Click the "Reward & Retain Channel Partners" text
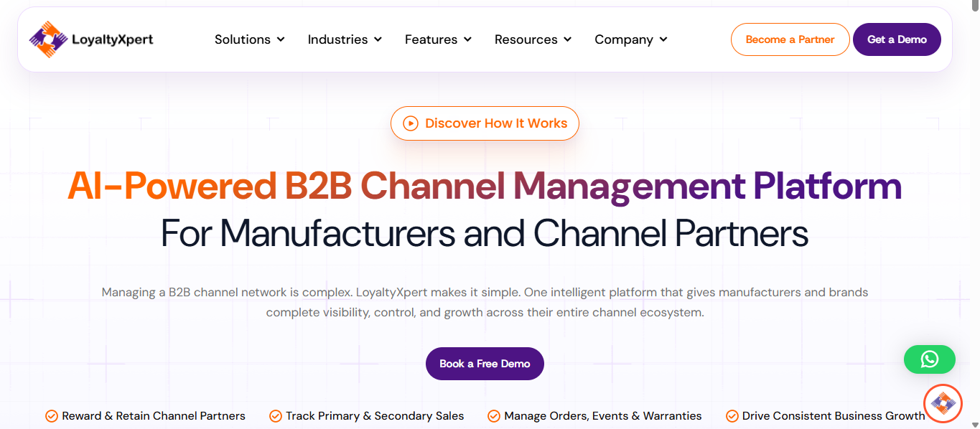 (x=154, y=416)
